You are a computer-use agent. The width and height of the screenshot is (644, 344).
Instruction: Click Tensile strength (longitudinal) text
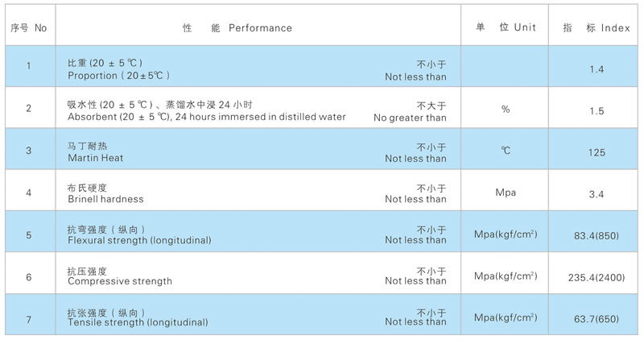coord(138,322)
